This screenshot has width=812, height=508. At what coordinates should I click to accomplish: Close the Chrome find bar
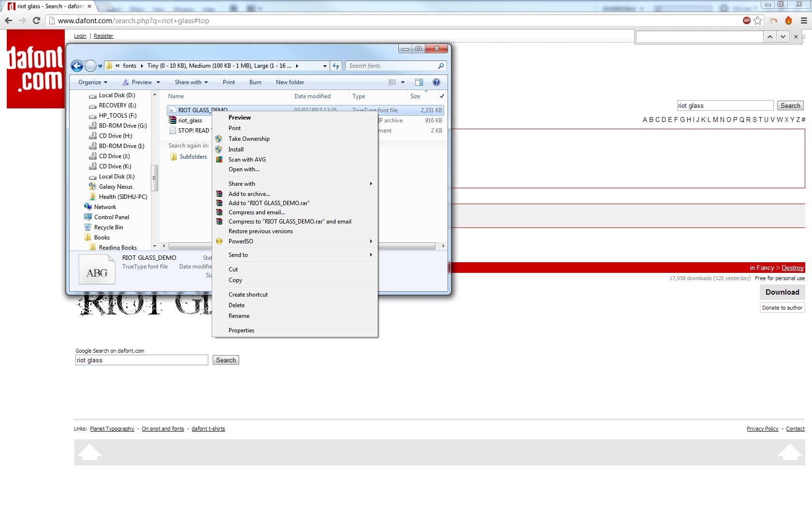(x=796, y=36)
